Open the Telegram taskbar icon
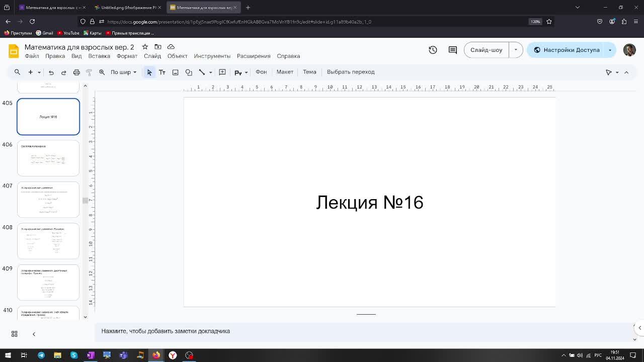Screen dimensions: 644x362 pyautogui.click(x=41, y=355)
